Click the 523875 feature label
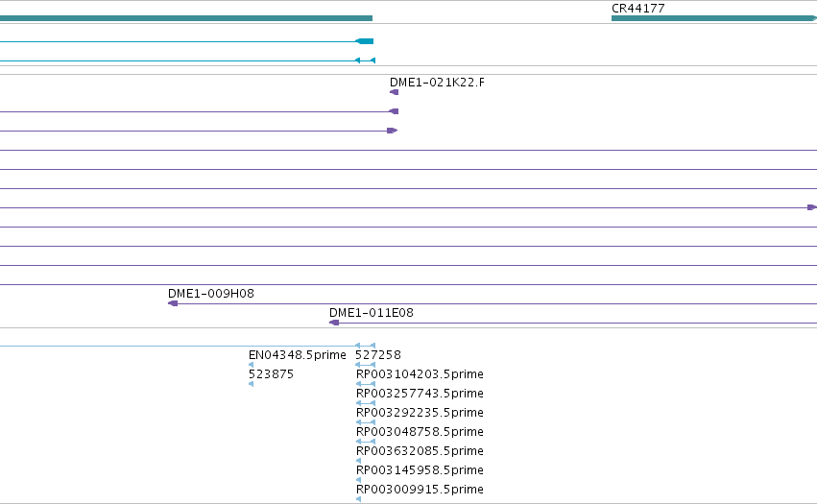817x504 pixels. click(271, 374)
